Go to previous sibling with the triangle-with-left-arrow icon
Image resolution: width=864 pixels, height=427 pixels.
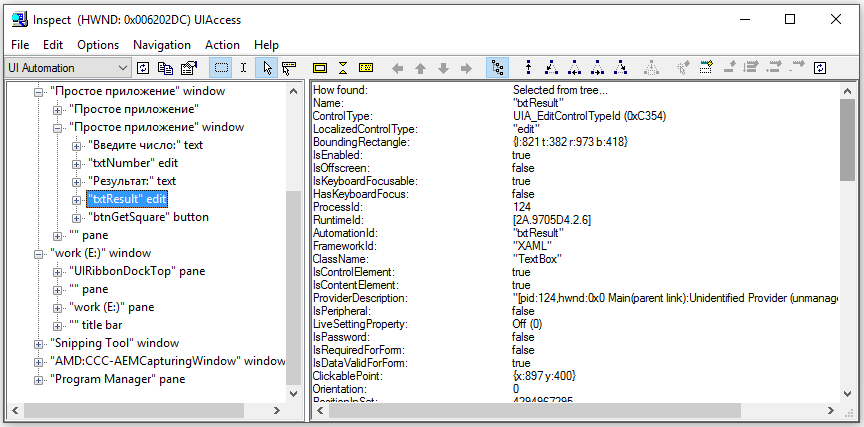pyautogui.click(x=575, y=68)
